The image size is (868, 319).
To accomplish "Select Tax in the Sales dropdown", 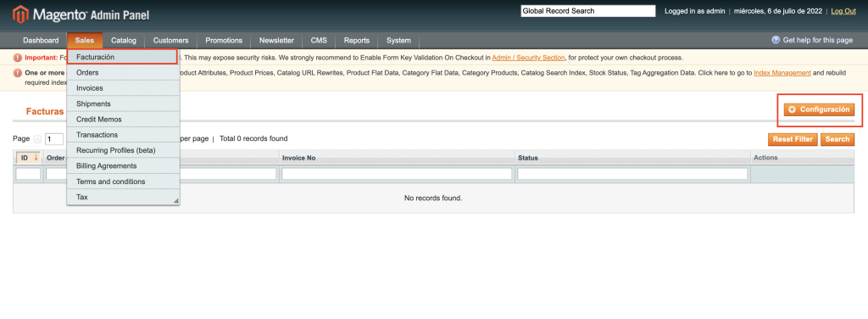I will 123,197.
